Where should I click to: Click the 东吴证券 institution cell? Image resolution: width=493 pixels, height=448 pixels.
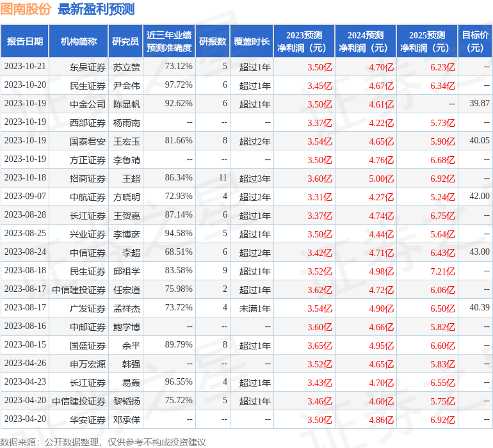click(x=88, y=67)
